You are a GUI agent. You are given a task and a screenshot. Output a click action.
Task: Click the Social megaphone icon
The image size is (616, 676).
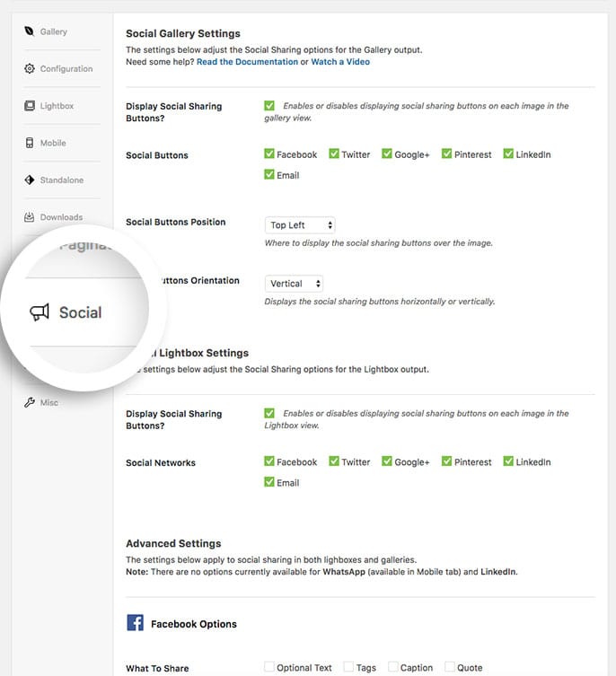click(x=40, y=312)
